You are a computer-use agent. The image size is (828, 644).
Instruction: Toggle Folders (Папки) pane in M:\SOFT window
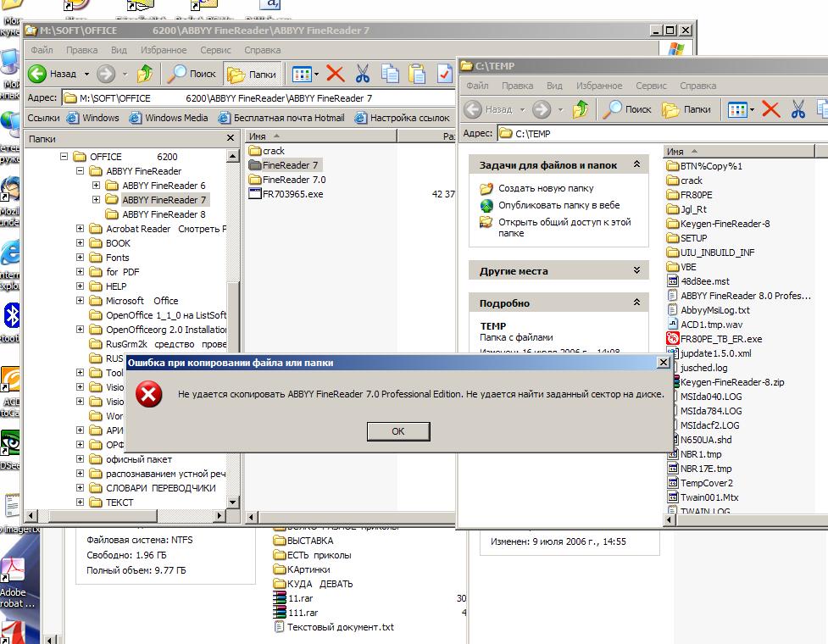tap(252, 75)
